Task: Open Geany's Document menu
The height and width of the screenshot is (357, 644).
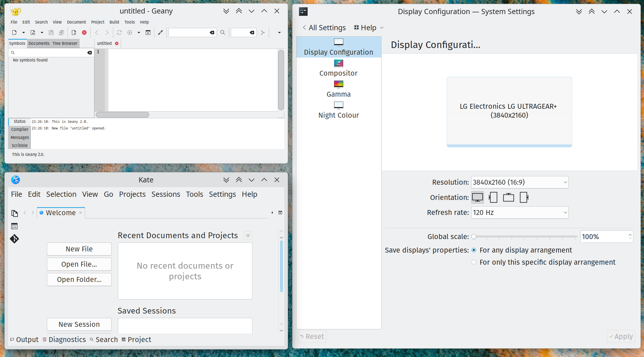Action: coord(76,22)
